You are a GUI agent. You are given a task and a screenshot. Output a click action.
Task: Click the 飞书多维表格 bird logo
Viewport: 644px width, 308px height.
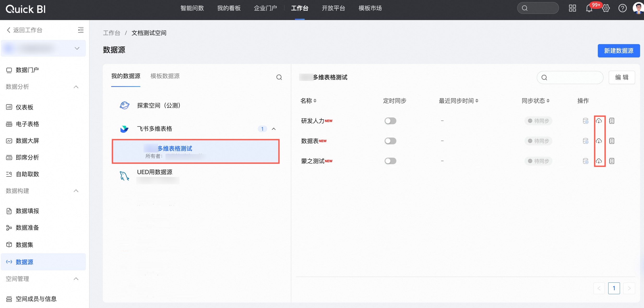coord(124,129)
